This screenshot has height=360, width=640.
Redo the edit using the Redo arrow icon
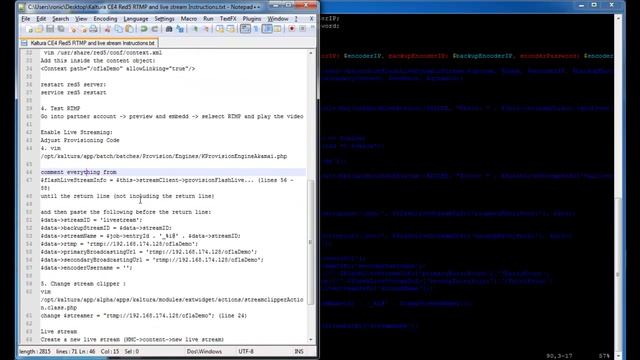click(154, 29)
